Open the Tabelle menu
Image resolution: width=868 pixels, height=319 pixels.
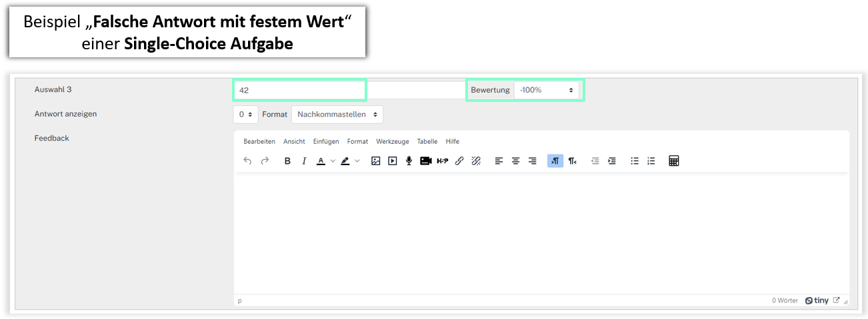click(427, 141)
